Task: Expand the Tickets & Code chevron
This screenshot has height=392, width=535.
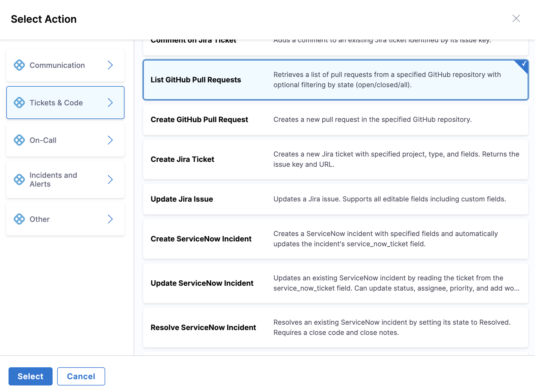Action: tap(110, 103)
